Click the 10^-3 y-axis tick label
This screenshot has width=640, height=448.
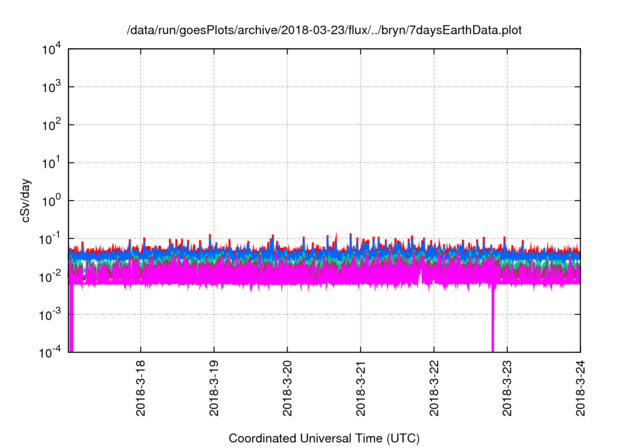point(50,315)
